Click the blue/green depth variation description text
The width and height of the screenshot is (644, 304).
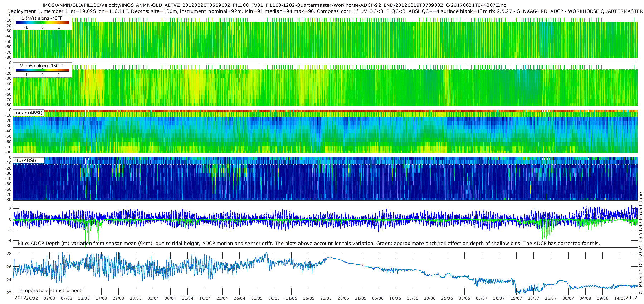tap(308, 244)
